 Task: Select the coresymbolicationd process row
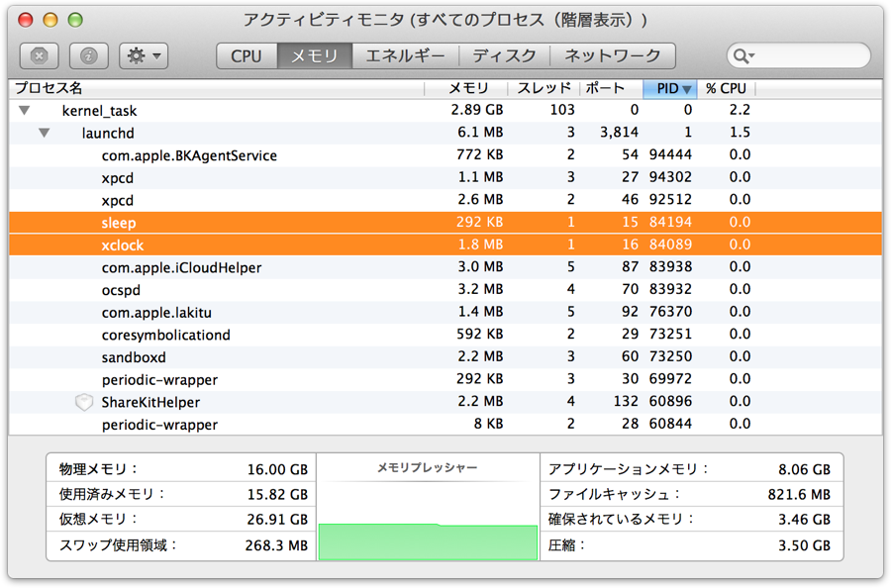click(x=445, y=335)
